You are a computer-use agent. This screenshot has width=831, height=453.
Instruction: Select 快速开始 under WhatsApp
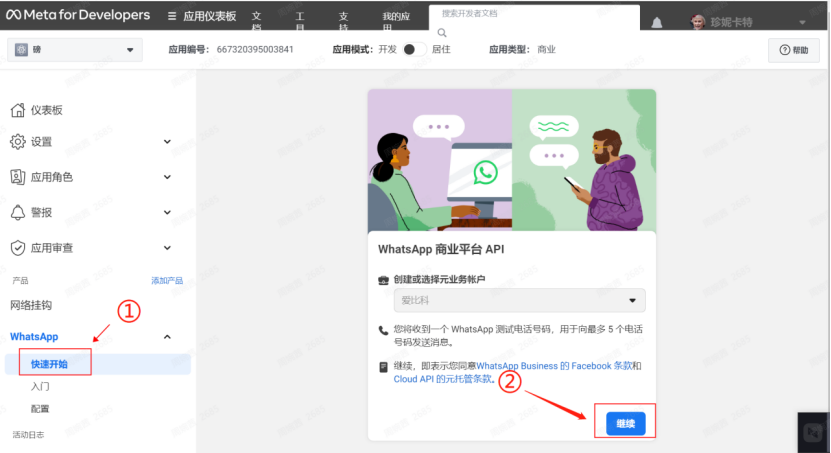49,364
